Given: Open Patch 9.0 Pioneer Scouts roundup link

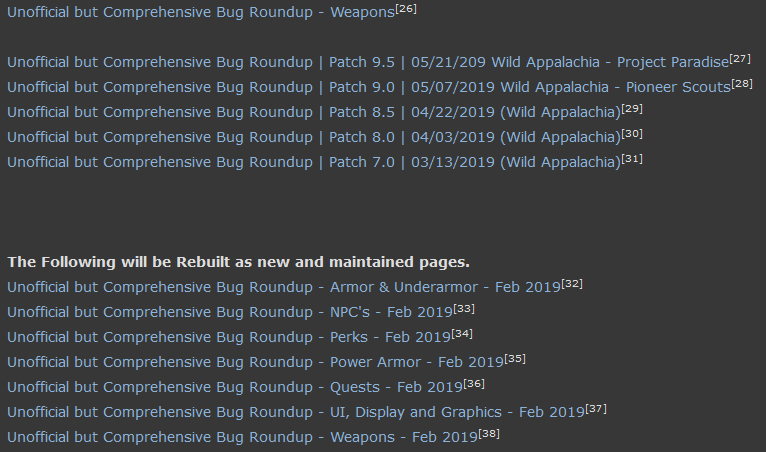Looking at the screenshot, I should [369, 87].
